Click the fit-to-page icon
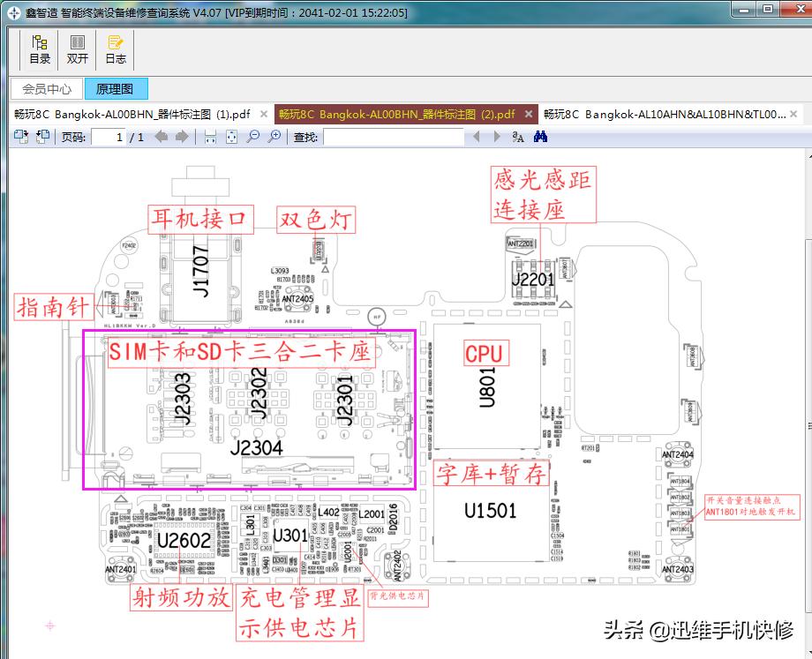 (231, 137)
